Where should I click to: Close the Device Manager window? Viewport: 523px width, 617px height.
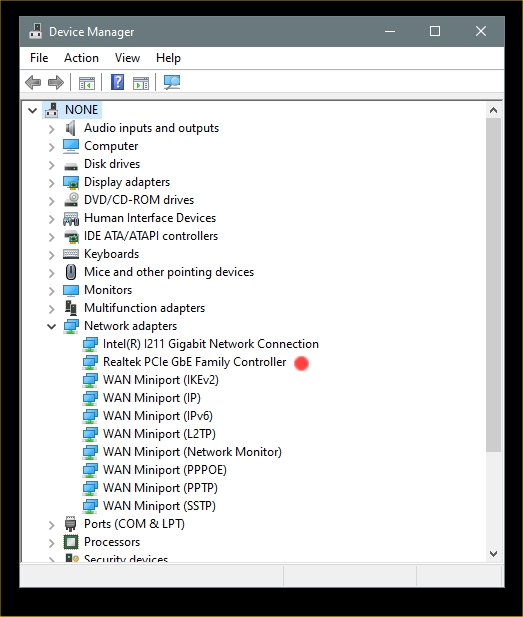tap(480, 31)
